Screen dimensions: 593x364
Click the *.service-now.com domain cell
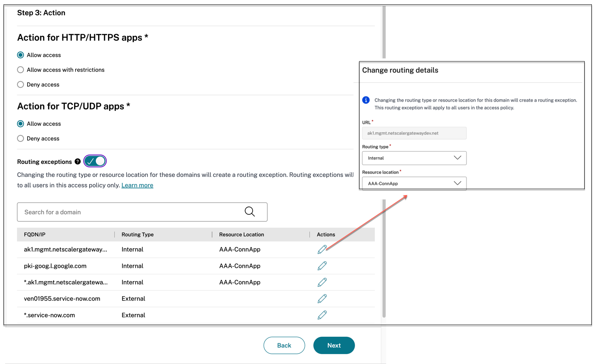49,315
